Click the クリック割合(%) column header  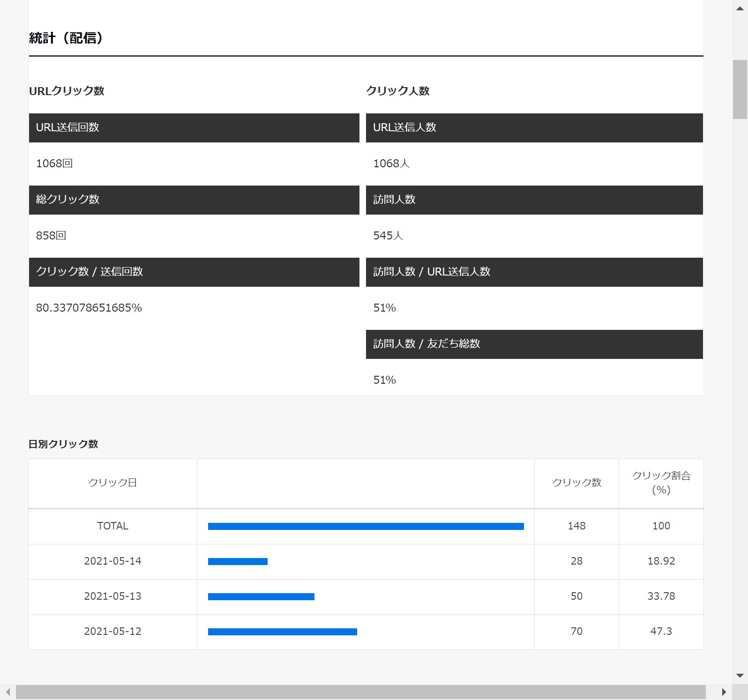[661, 483]
